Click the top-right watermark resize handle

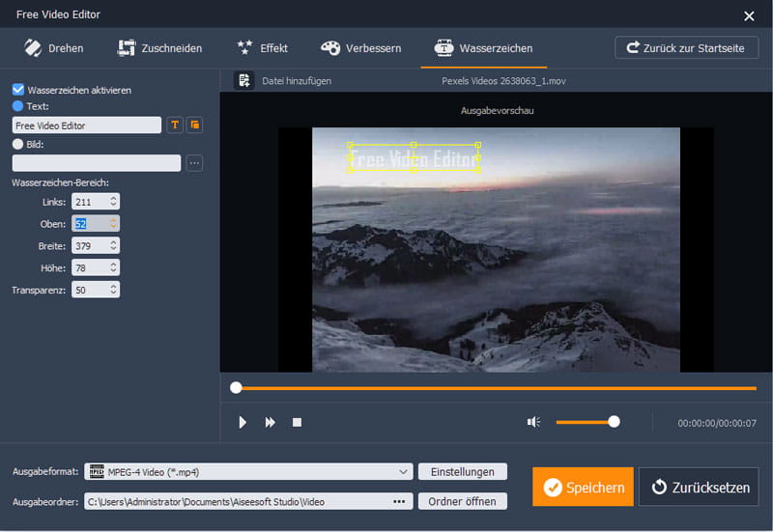[x=477, y=145]
